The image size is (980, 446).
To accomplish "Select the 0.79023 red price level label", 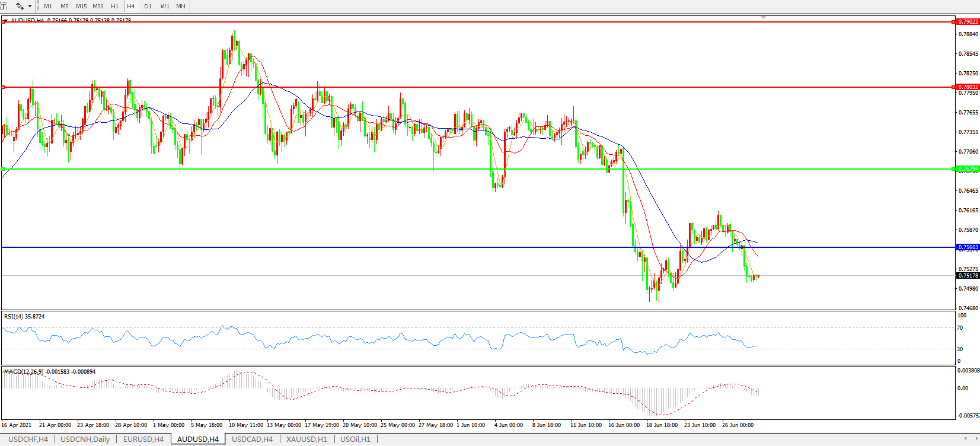I will pos(968,22).
